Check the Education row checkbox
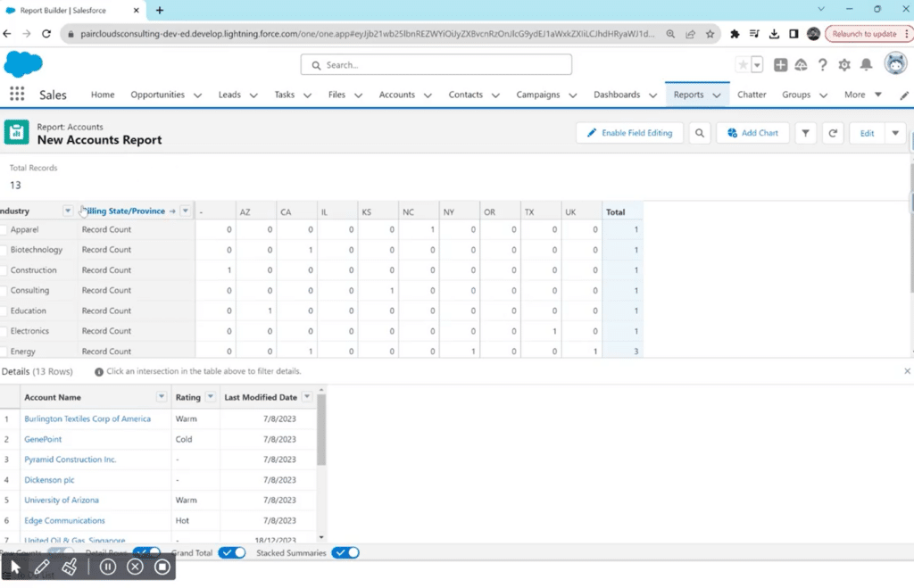The image size is (914, 588). click(x=3, y=311)
